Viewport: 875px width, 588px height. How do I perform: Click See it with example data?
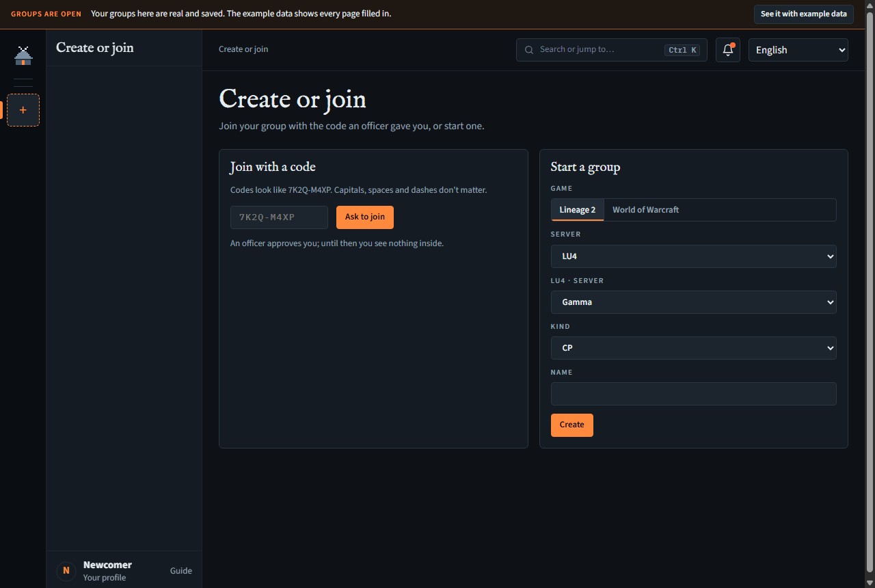804,14
